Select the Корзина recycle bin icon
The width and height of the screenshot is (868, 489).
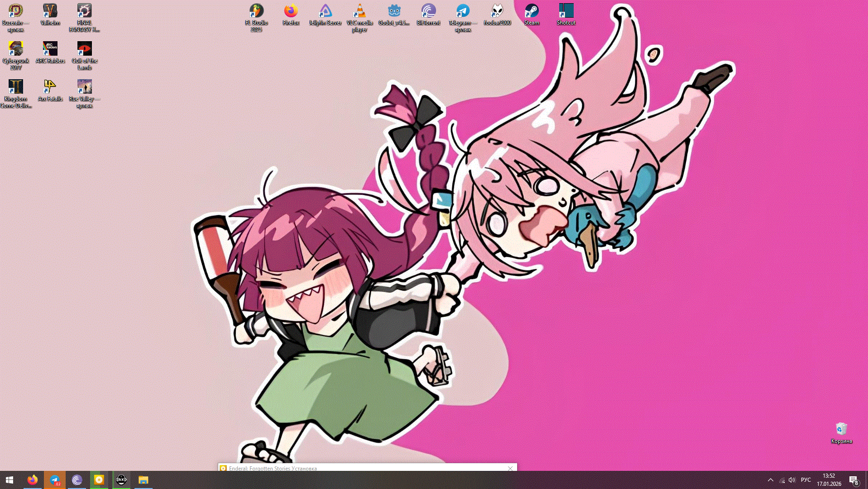(x=842, y=433)
